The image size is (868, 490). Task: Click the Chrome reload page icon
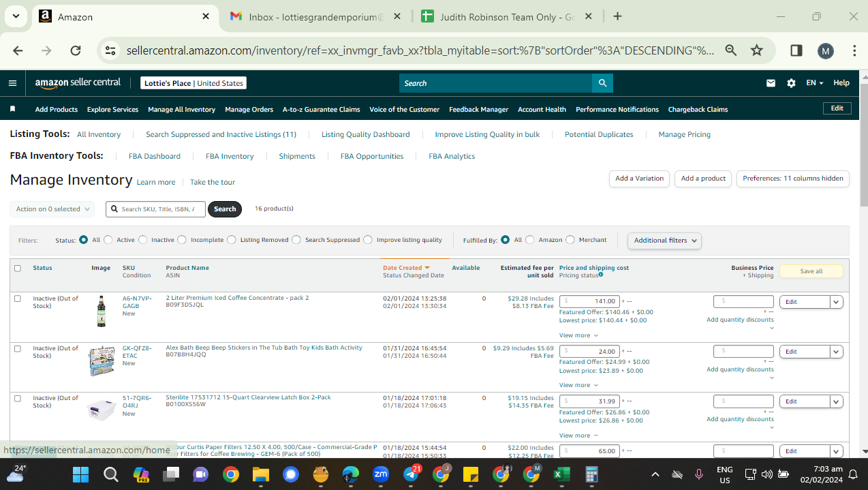coord(76,50)
